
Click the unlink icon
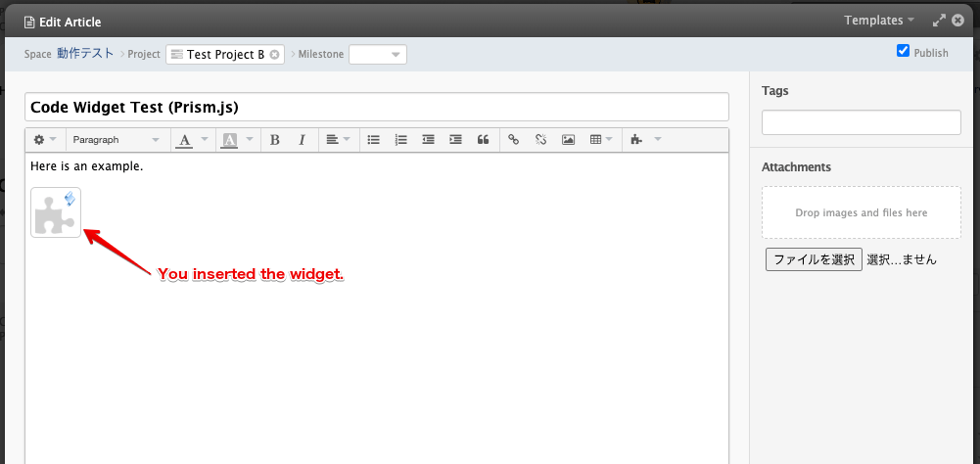[x=540, y=140]
